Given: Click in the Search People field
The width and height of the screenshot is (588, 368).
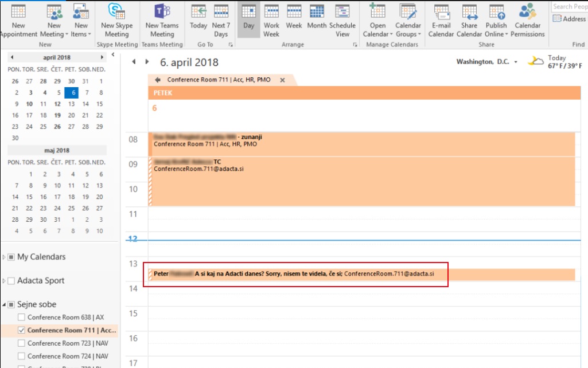Looking at the screenshot, I should [569, 7].
